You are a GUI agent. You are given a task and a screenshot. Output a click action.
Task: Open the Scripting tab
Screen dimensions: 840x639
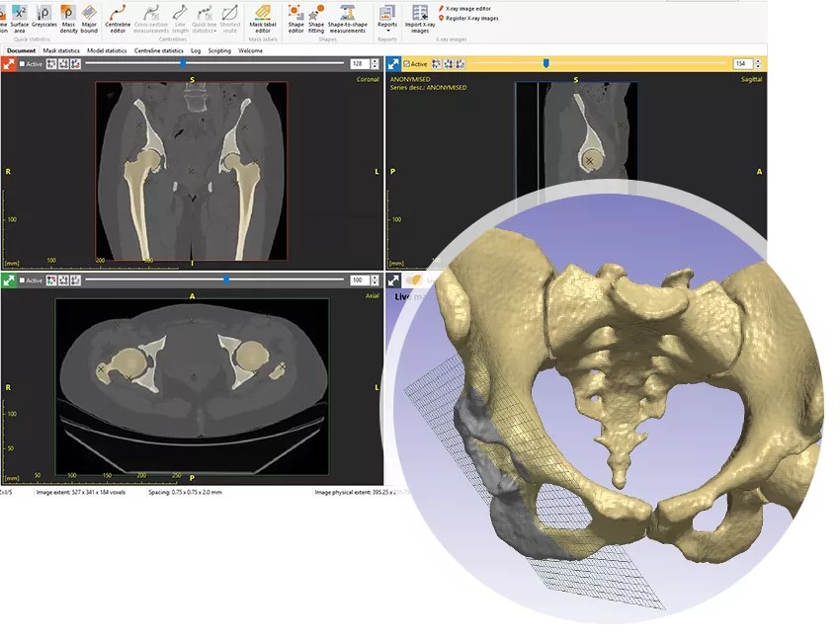[219, 50]
